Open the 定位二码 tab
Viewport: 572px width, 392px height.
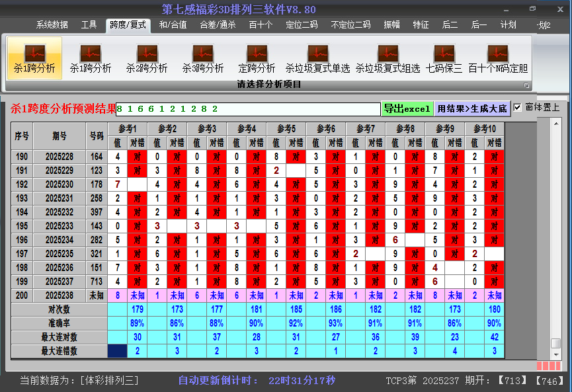point(302,25)
